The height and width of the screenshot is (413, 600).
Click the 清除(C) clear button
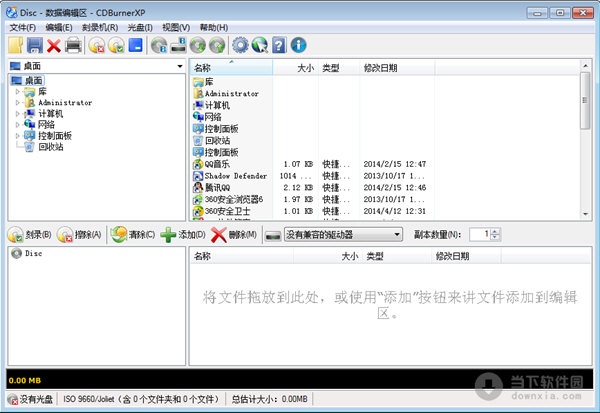point(133,235)
